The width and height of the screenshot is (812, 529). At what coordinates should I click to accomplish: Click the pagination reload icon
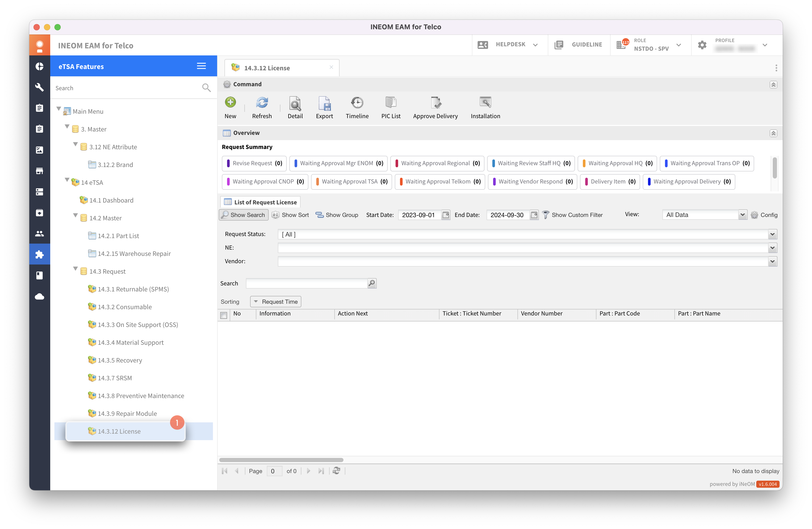coord(336,471)
